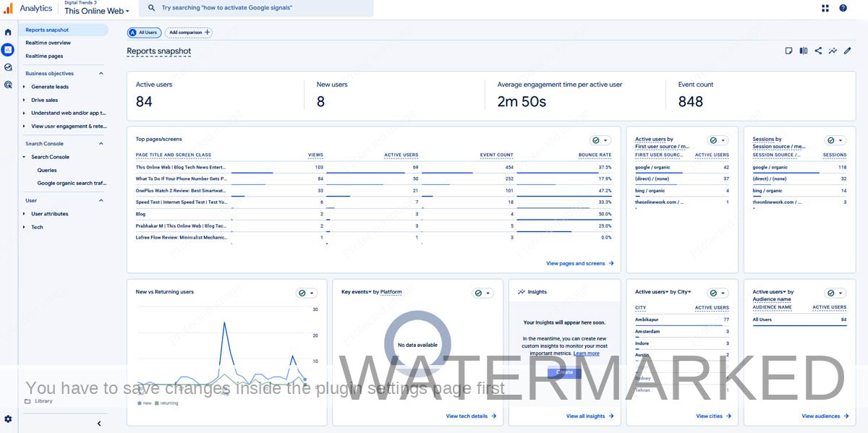868x433 pixels.
Task: Open the Home icon in left rail
Action: (x=8, y=32)
